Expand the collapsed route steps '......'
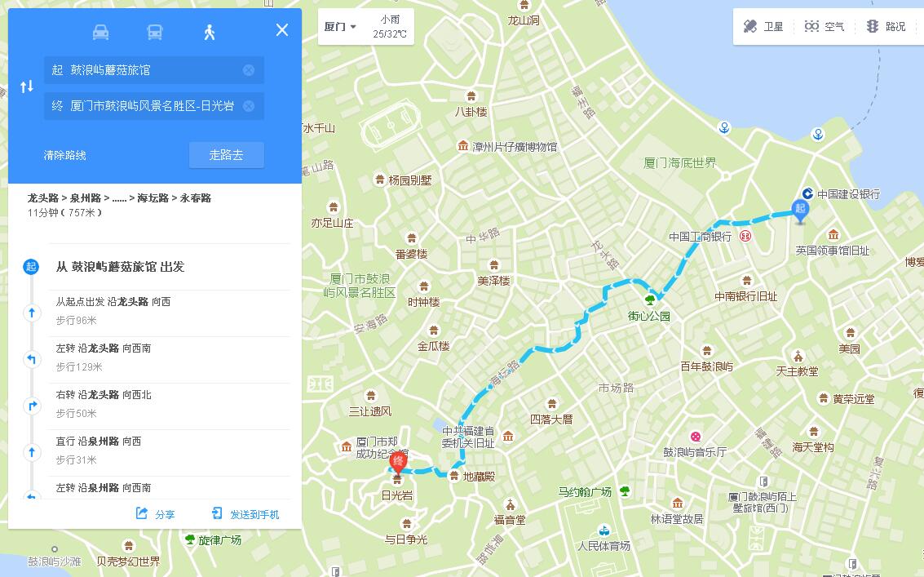The image size is (924, 577). 120,198
